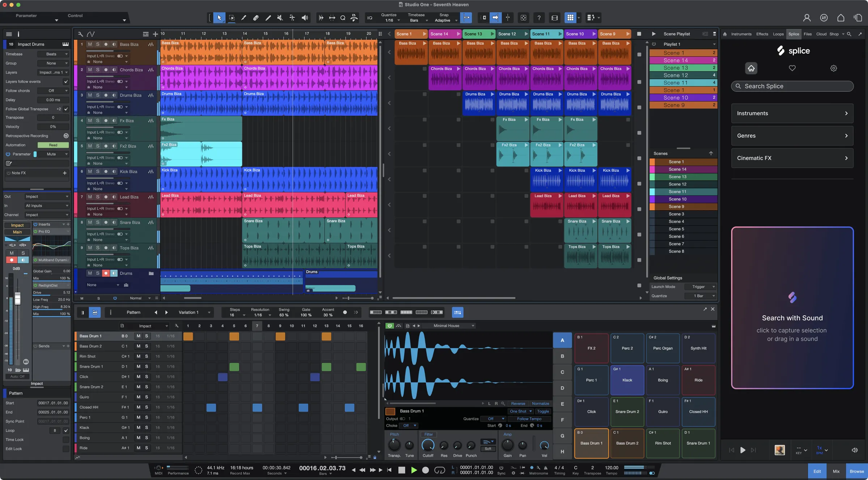868x480 pixels.
Task: Switch to the Effects tab in the browser
Action: (762, 34)
